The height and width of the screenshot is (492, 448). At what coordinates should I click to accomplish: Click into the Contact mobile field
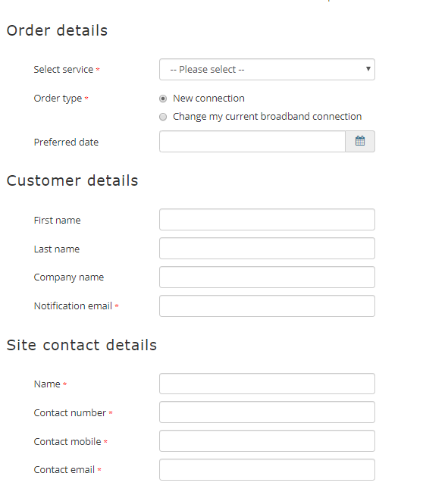(x=267, y=441)
